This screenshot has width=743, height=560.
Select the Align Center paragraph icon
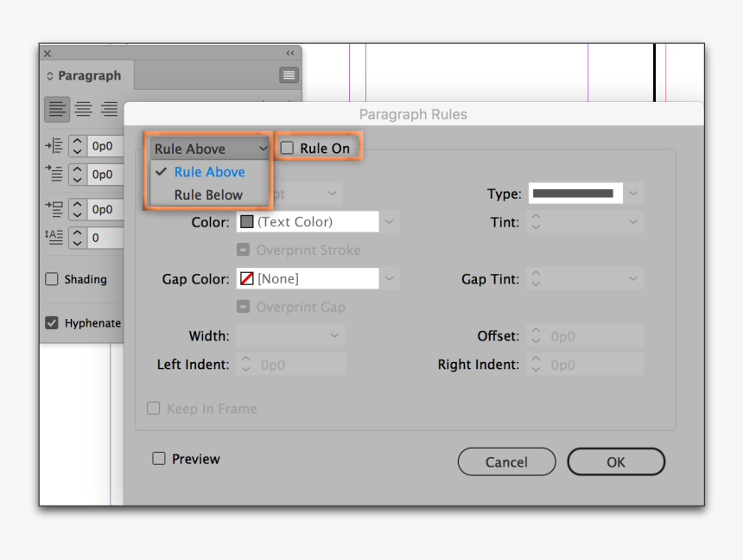point(83,109)
